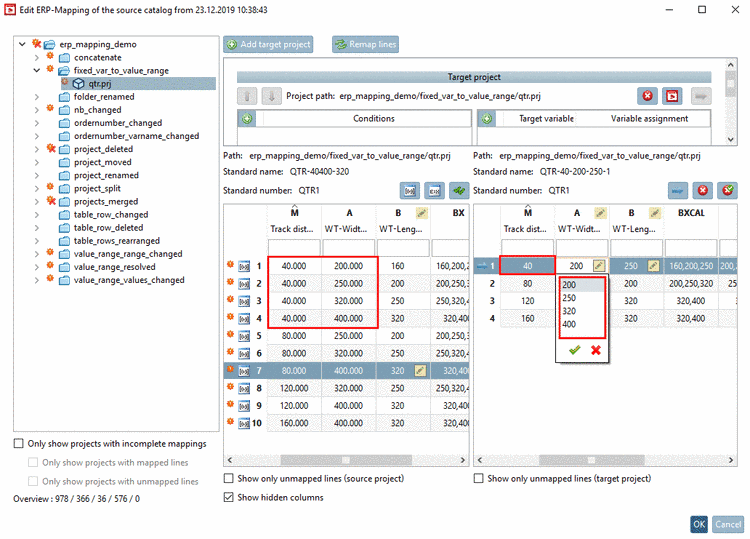Collapse the fixed_var_to_value_range folder
Screen dimensions: 750x539
point(37,70)
